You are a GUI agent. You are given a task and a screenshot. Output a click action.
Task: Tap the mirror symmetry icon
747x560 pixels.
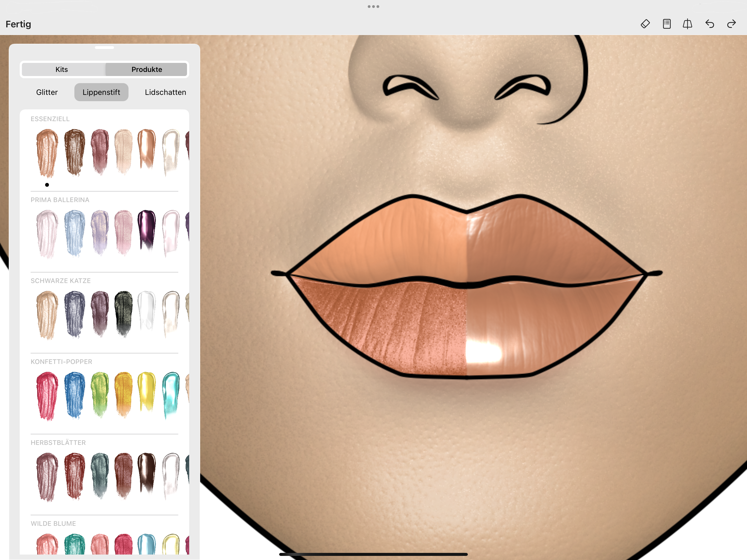(x=688, y=24)
